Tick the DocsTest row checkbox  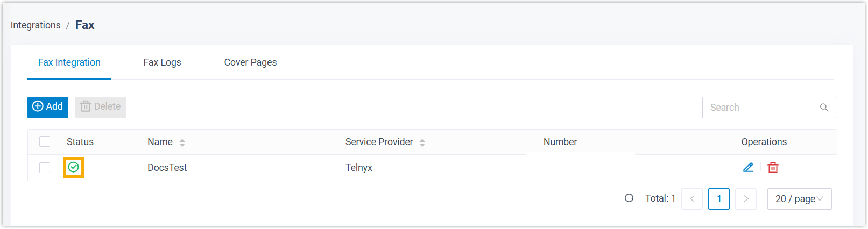click(x=45, y=168)
